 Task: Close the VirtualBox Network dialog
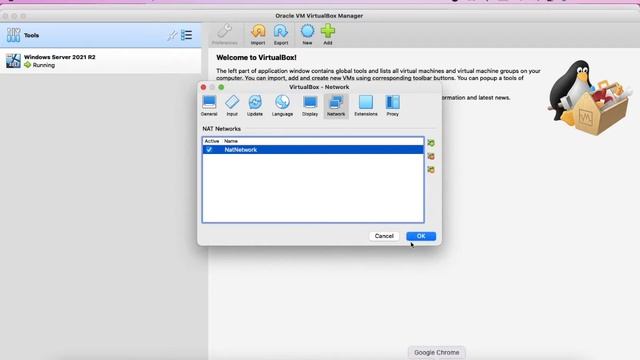tap(203, 87)
